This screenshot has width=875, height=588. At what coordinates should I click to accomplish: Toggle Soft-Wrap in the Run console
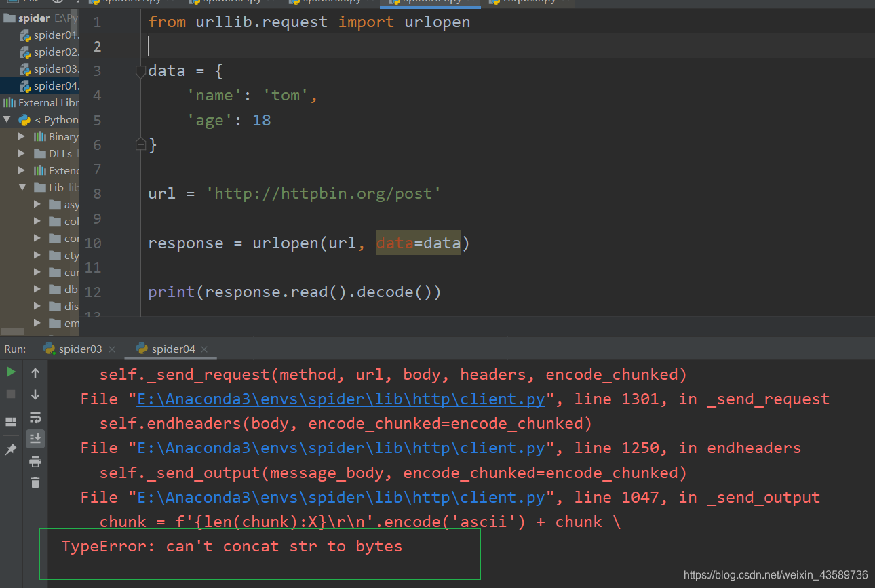point(35,417)
